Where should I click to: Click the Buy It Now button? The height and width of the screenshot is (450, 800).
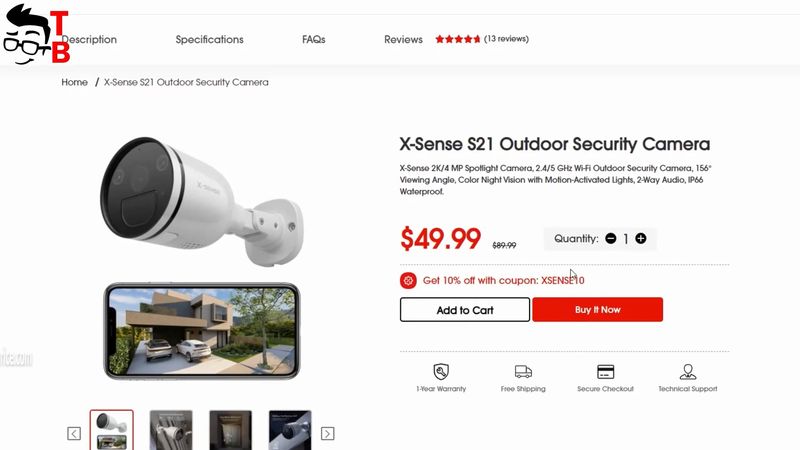coord(597,310)
